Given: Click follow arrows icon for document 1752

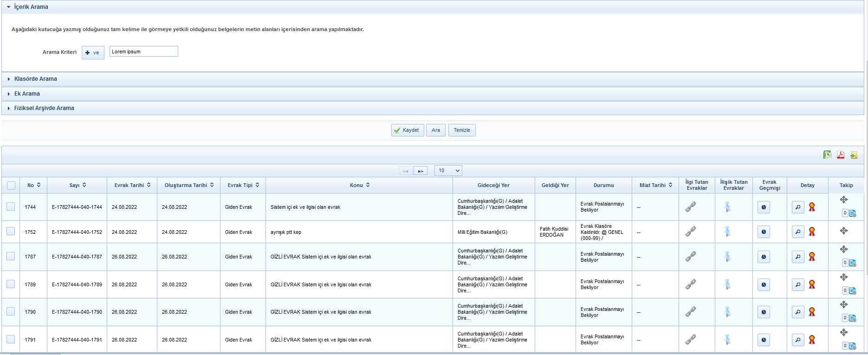Looking at the screenshot, I should point(844,231).
